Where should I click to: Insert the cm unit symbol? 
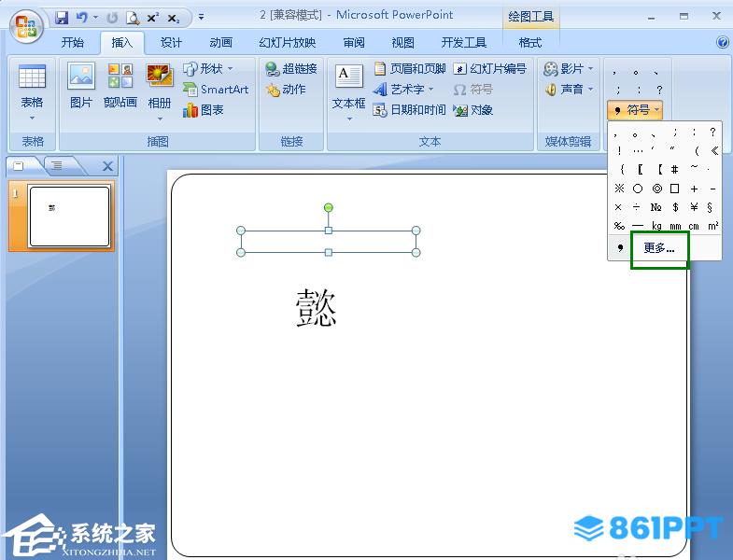694,226
